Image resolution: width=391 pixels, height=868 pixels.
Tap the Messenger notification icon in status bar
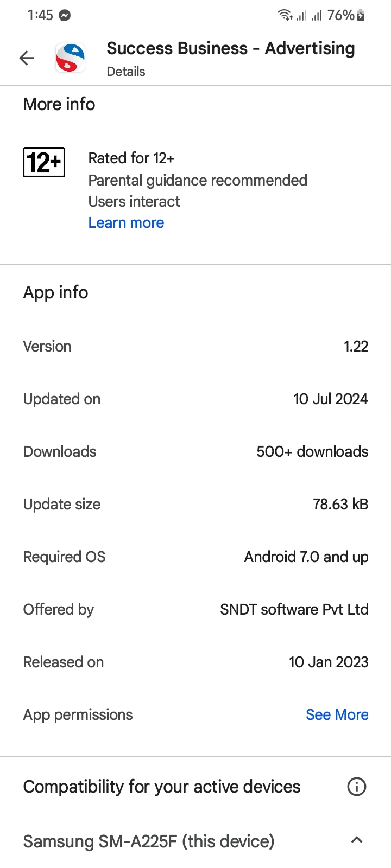pos(65,16)
